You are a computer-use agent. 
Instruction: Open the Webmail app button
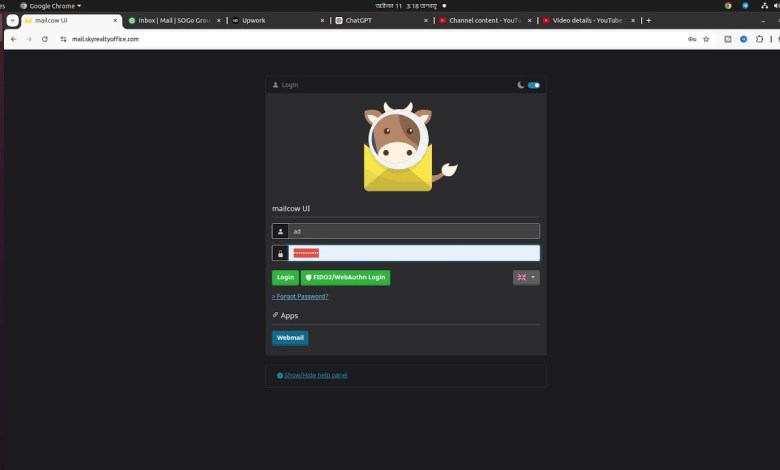click(x=290, y=338)
